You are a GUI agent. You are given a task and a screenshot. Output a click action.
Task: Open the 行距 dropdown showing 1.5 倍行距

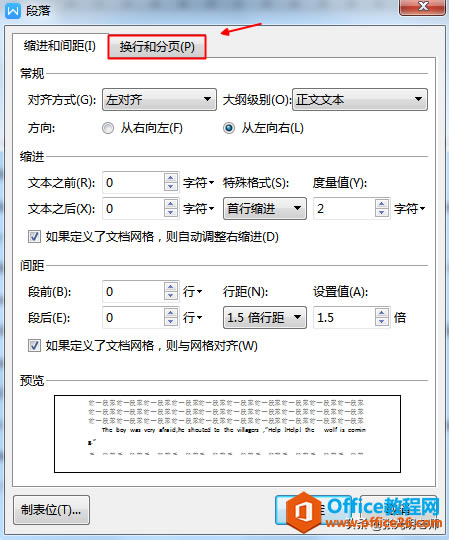click(265, 318)
